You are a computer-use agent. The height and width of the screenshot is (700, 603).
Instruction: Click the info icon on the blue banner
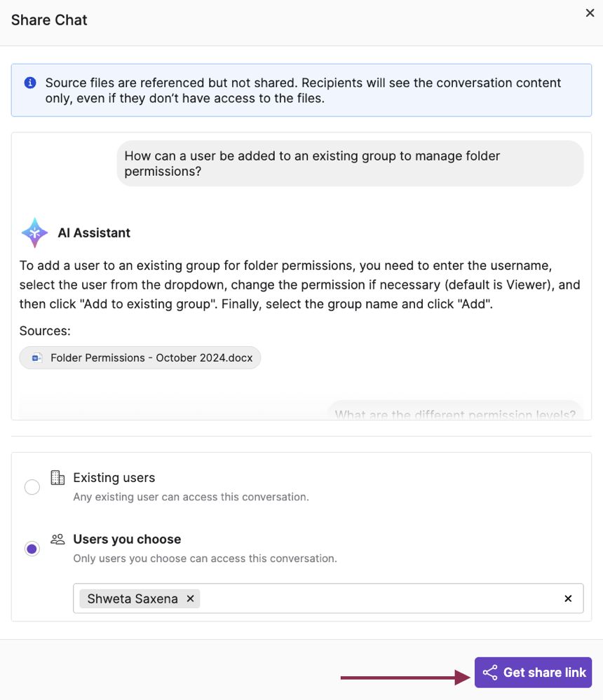[30, 83]
